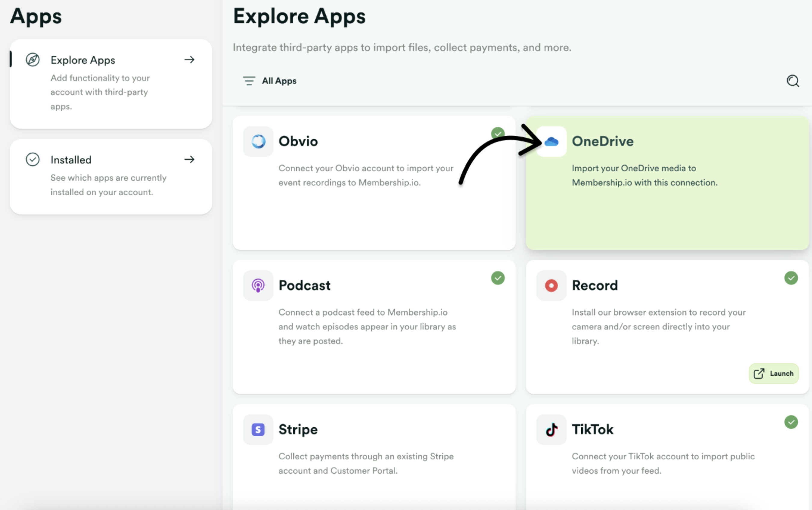The width and height of the screenshot is (812, 510).
Task: Click the Installed checkmark circle icon
Action: click(33, 160)
